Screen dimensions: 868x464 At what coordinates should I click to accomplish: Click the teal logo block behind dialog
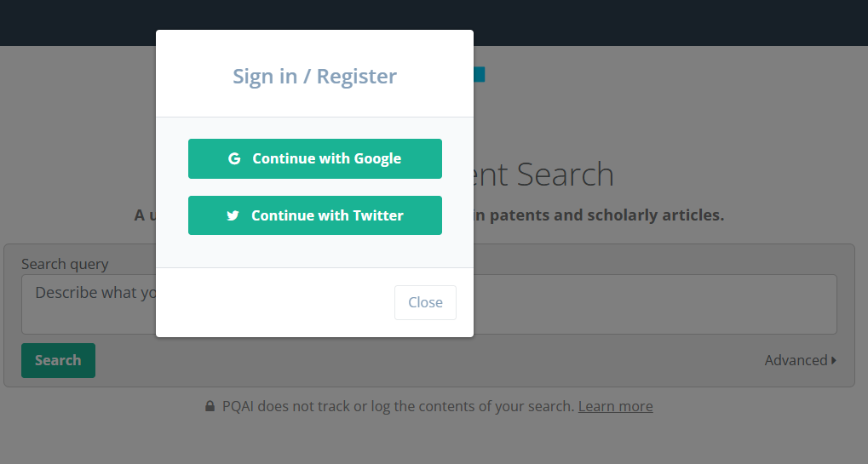tap(480, 74)
